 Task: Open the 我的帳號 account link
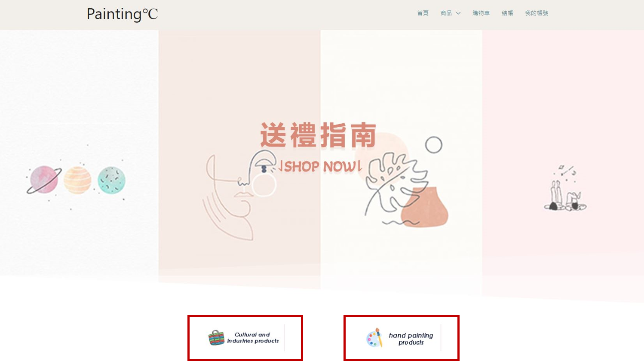[537, 13]
